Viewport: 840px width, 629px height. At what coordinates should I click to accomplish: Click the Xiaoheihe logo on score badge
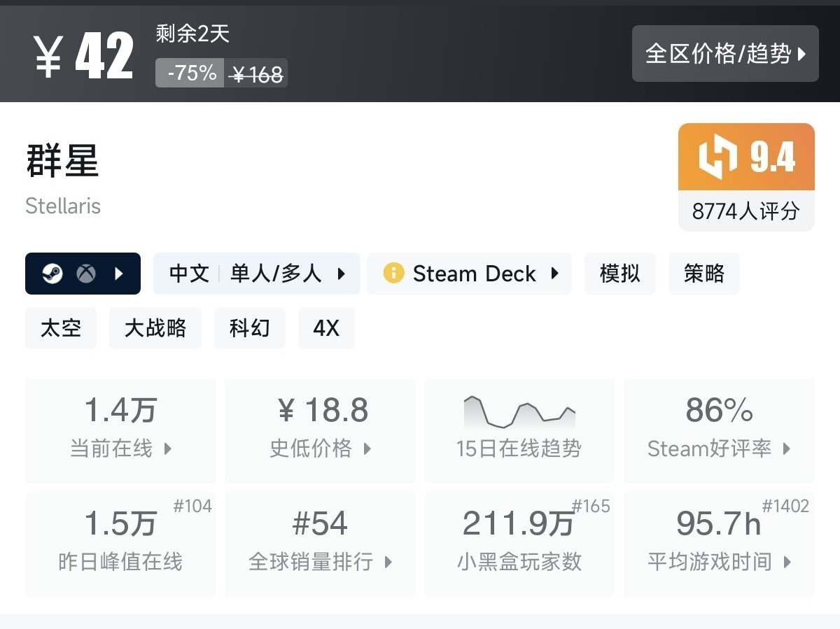718,157
